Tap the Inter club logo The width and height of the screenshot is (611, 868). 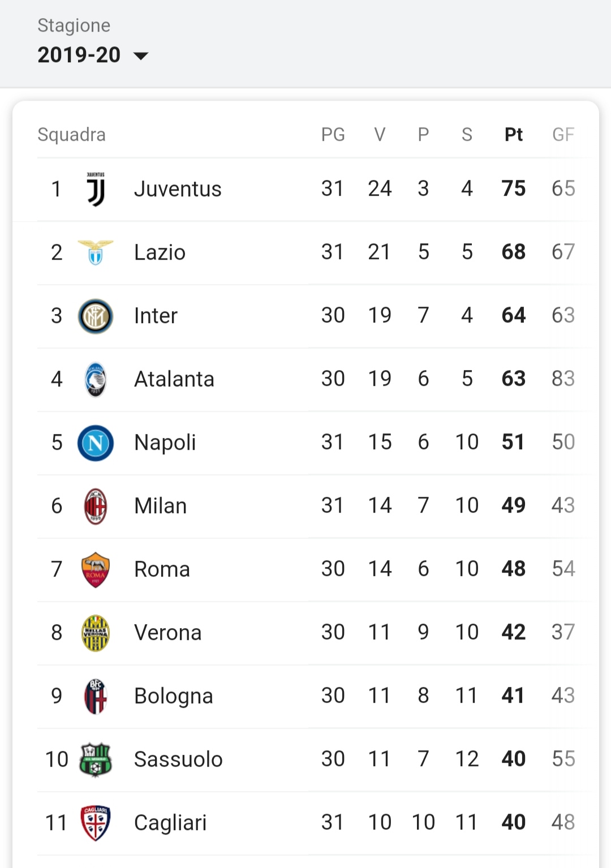pyautogui.click(x=96, y=316)
